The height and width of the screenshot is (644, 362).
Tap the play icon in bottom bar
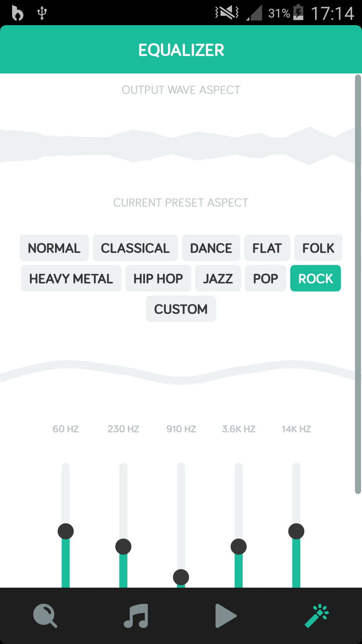click(226, 616)
